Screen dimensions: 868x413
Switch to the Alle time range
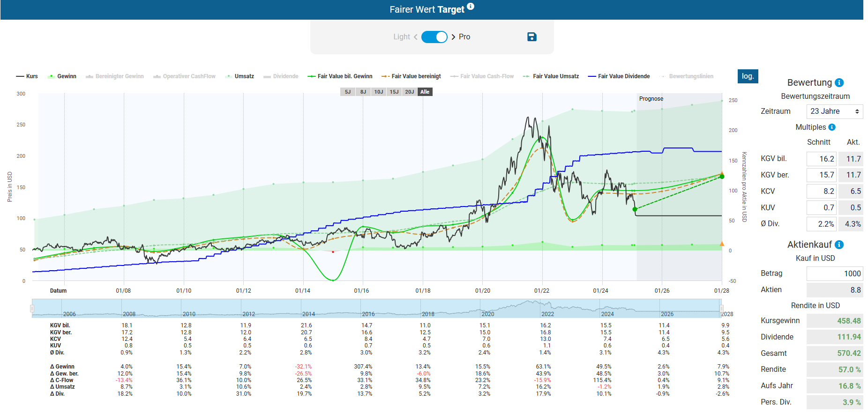point(425,92)
